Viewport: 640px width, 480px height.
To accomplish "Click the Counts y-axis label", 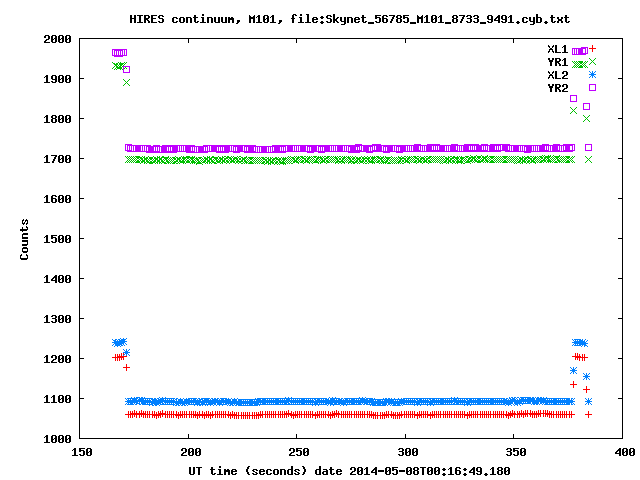I will click(x=25, y=239).
